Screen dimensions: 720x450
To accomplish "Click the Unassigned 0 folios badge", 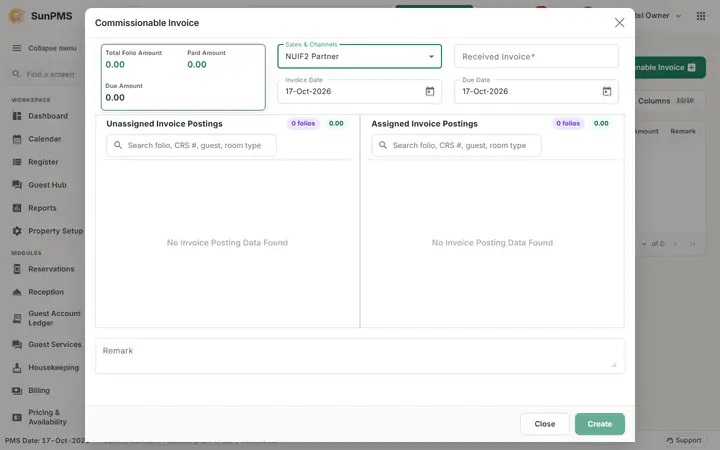I will [x=303, y=124].
